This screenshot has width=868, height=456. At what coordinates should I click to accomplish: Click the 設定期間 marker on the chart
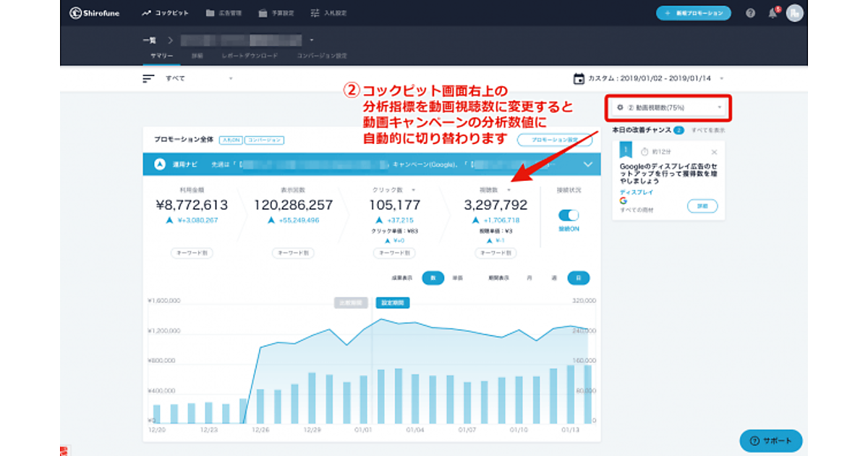[392, 303]
